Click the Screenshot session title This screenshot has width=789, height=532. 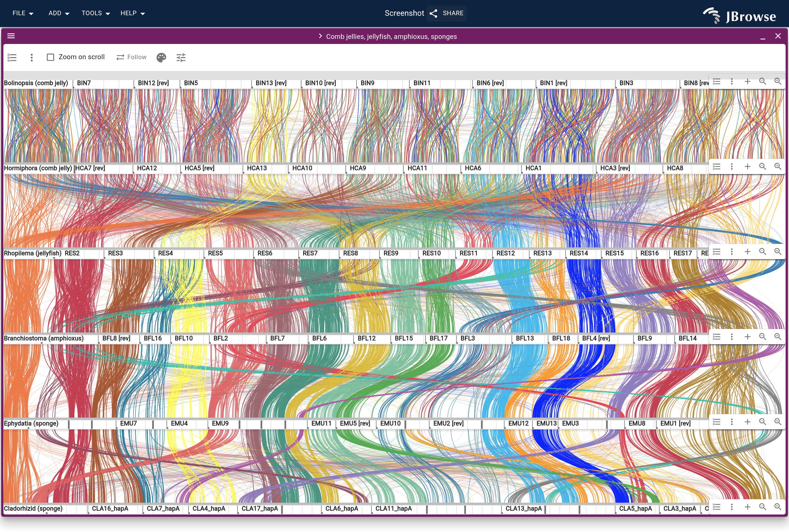point(404,13)
